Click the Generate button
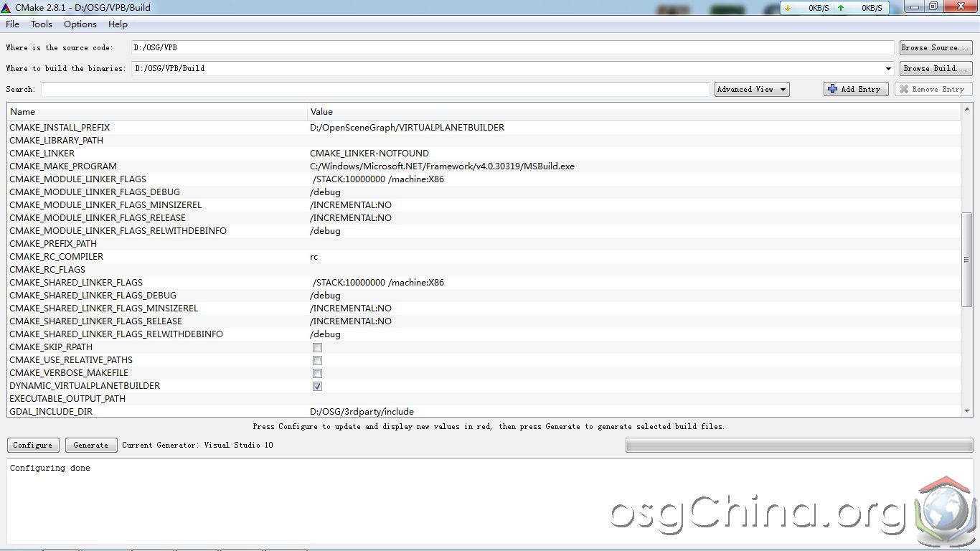 (x=91, y=445)
